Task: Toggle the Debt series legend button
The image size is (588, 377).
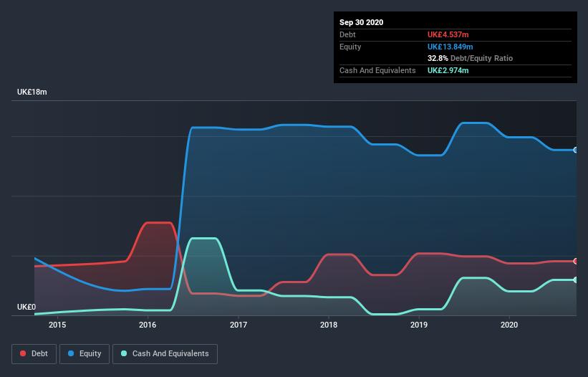Action: point(34,354)
